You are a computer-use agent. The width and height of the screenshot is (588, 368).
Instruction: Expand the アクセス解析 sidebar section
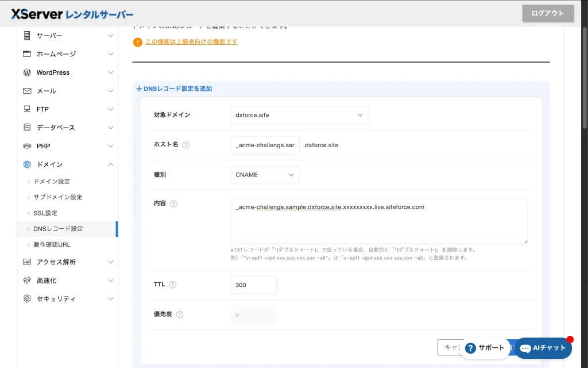(x=111, y=262)
